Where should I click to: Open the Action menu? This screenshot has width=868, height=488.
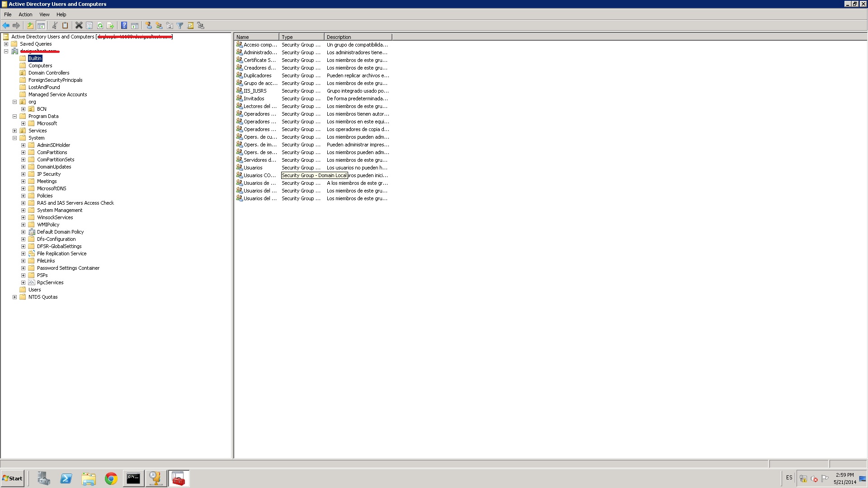(x=25, y=14)
